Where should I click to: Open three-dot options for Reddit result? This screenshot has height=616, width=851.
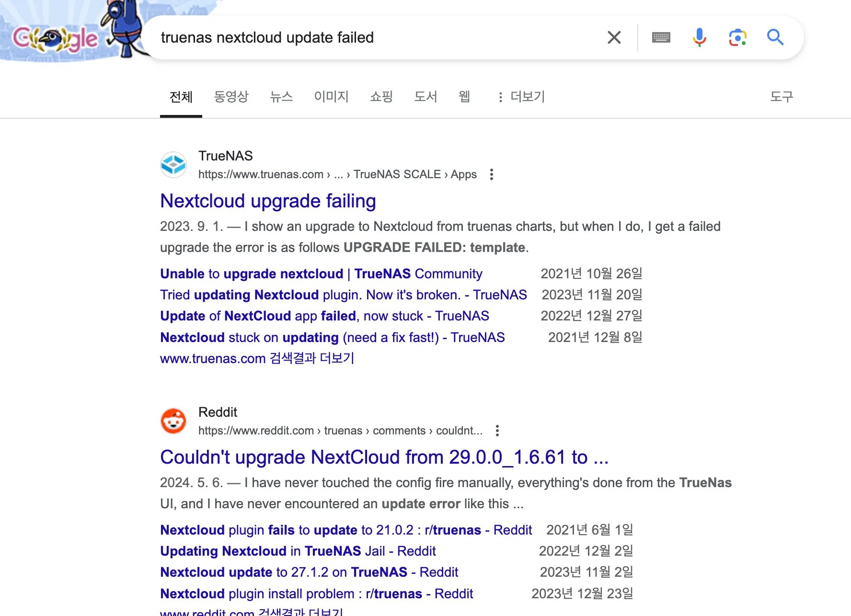pyautogui.click(x=497, y=431)
